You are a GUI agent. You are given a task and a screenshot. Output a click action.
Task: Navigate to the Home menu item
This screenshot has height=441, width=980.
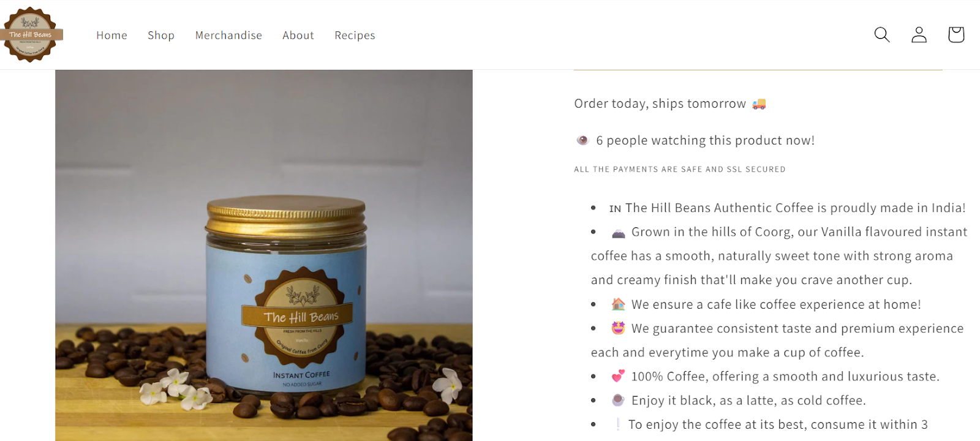[111, 35]
